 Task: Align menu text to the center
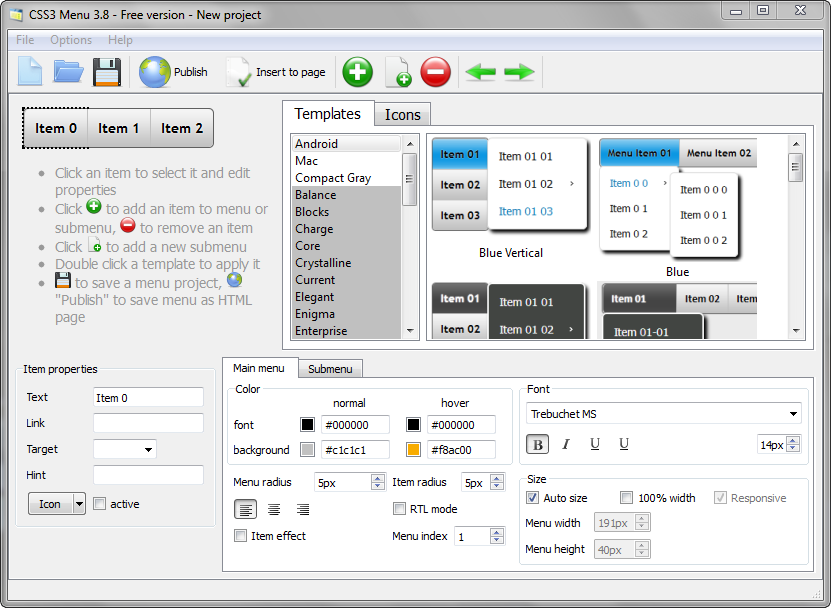274,509
